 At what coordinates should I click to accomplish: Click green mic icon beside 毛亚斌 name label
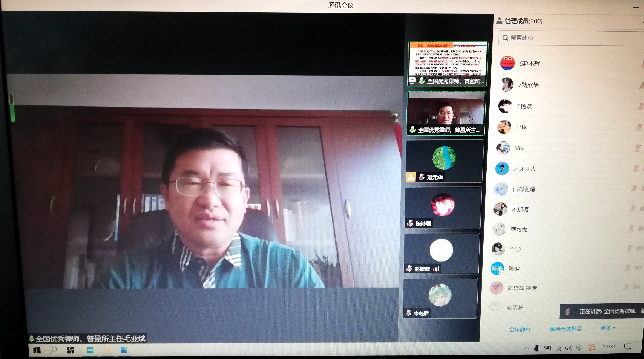click(x=31, y=339)
